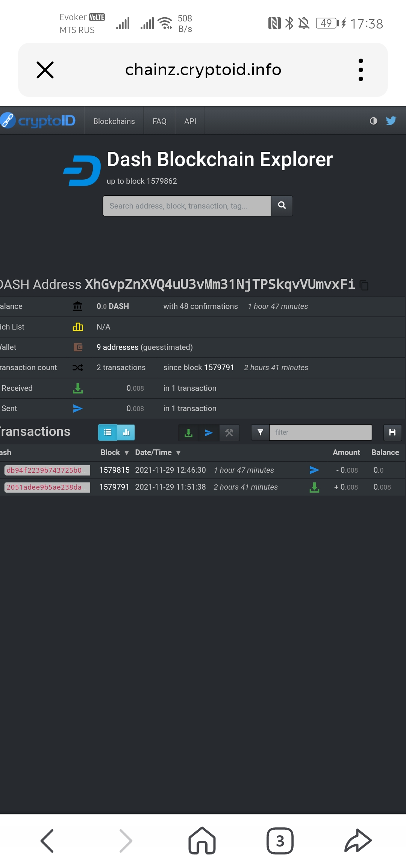Open the Twitter bird icon link
The width and height of the screenshot is (406, 868).
click(x=391, y=121)
